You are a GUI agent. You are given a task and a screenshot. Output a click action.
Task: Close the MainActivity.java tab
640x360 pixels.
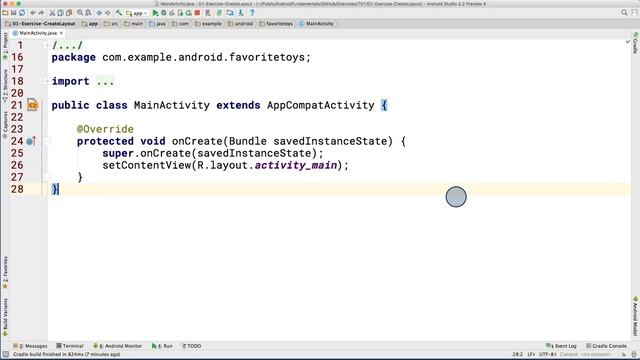[61, 33]
